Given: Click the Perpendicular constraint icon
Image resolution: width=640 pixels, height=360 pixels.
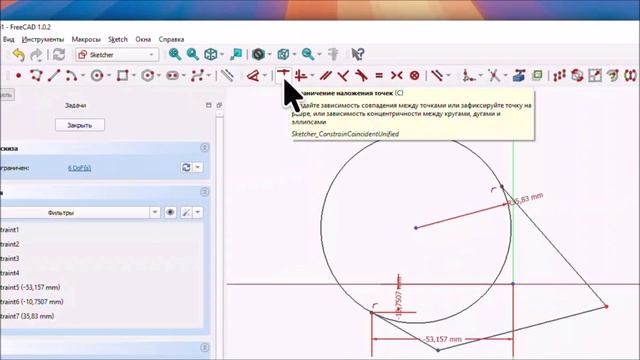Looking at the screenshot, I should [x=343, y=76].
